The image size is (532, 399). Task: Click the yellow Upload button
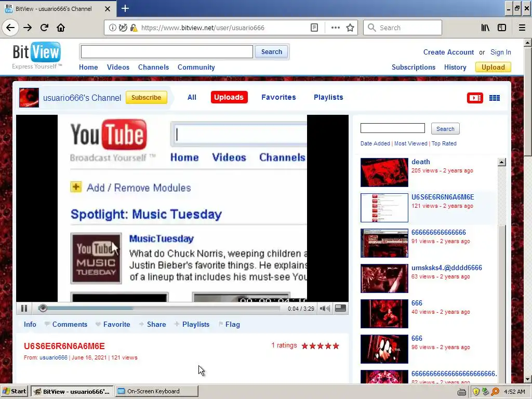493,67
